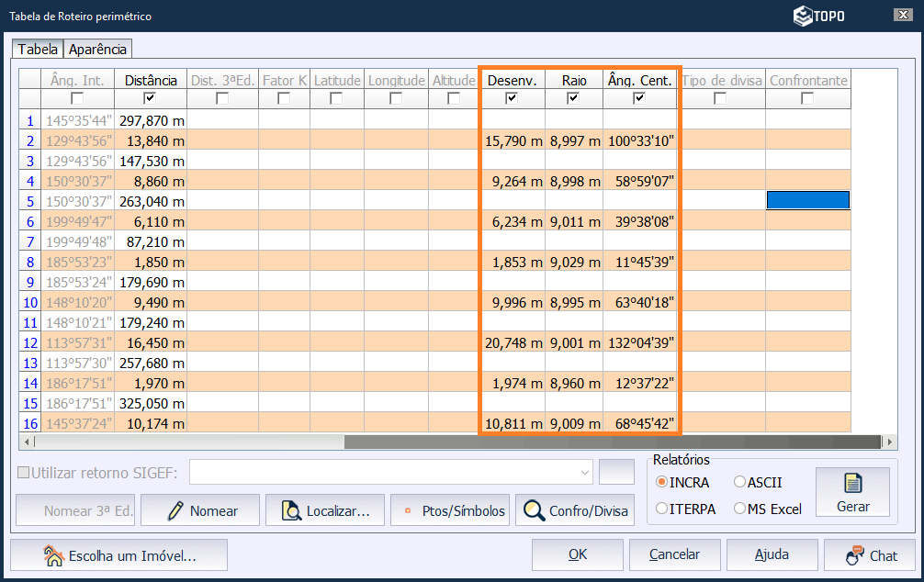The height and width of the screenshot is (582, 924).
Task: Click the Cancelar button
Action: tap(674, 554)
